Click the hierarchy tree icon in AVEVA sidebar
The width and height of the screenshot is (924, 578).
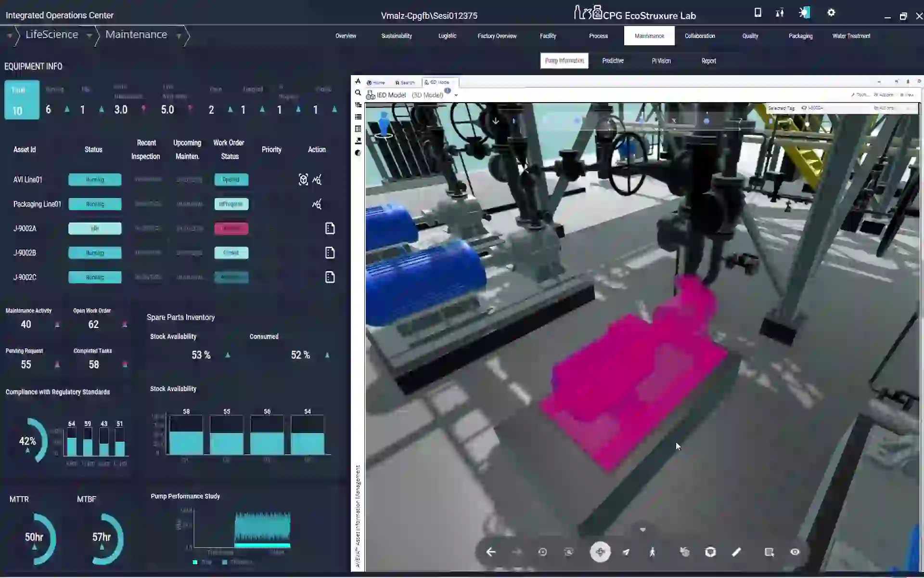358,105
